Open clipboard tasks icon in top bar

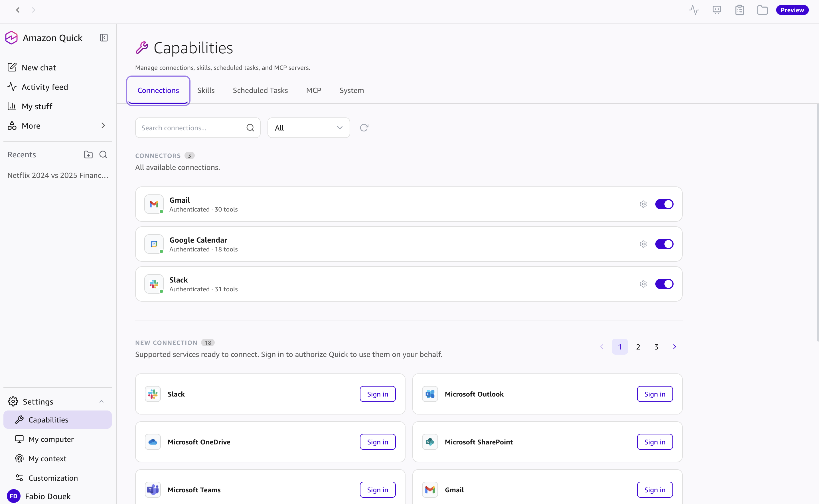click(x=740, y=10)
